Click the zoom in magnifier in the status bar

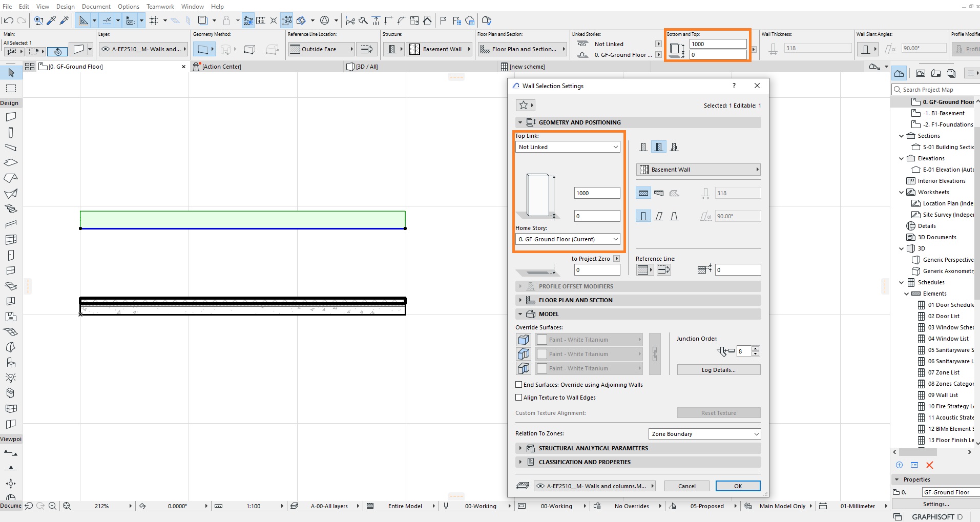[x=52, y=506]
